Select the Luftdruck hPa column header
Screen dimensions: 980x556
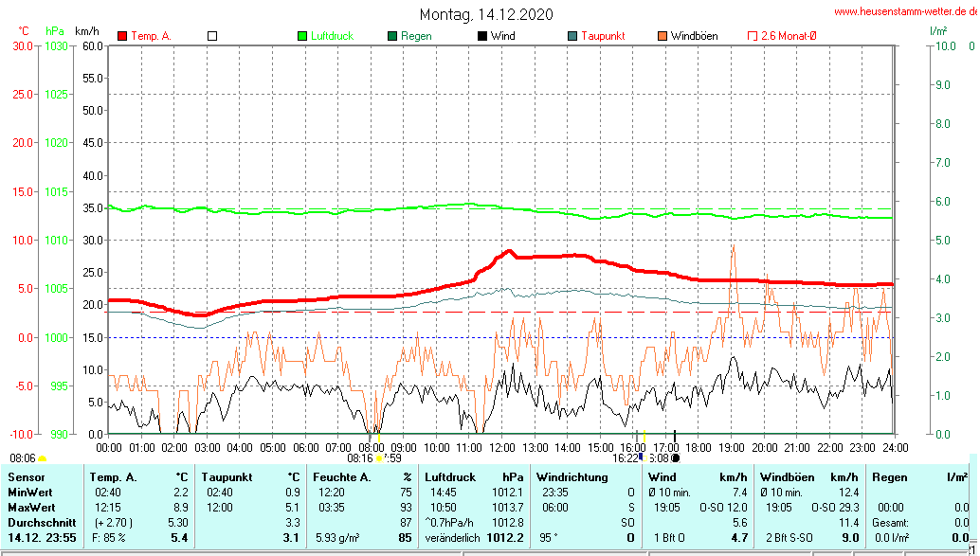pyautogui.click(x=448, y=477)
